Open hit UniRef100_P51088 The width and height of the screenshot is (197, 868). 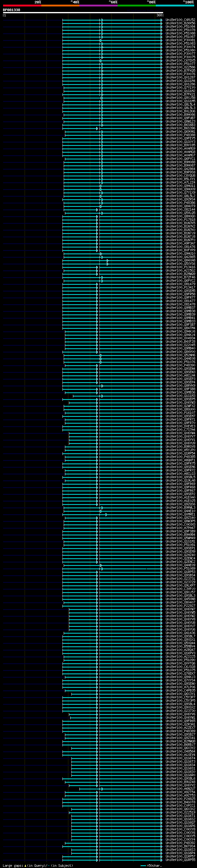(x=180, y=33)
